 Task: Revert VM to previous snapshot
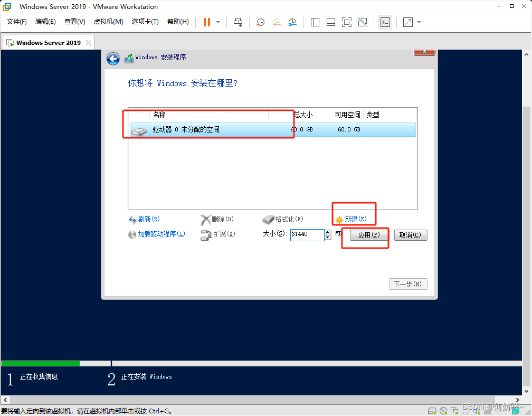pos(277,22)
